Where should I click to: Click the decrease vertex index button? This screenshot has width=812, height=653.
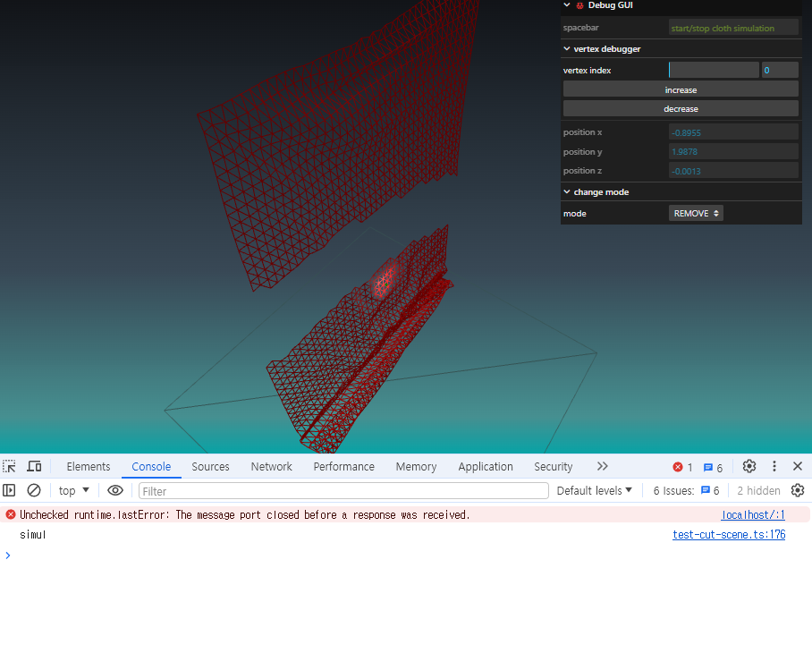681,109
